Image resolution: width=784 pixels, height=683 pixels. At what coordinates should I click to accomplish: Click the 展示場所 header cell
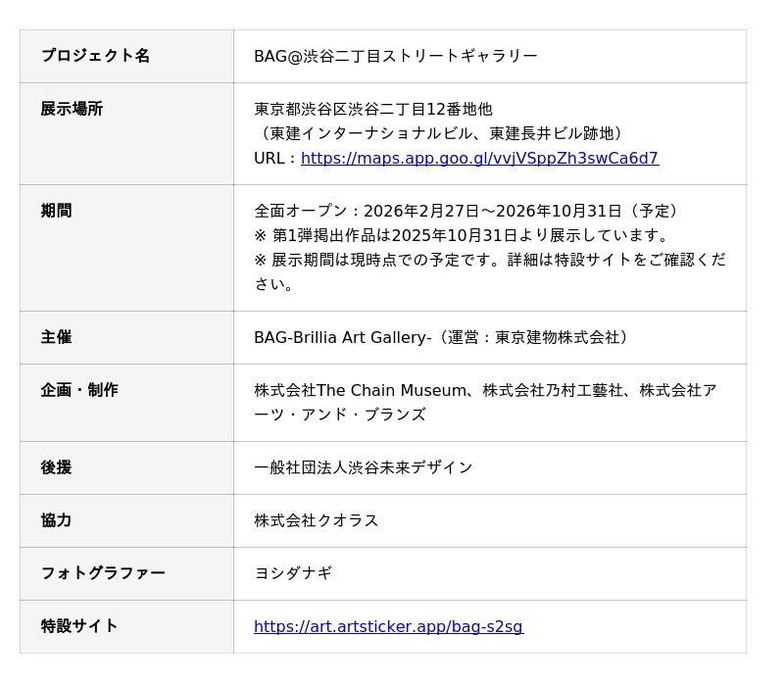coord(72,109)
